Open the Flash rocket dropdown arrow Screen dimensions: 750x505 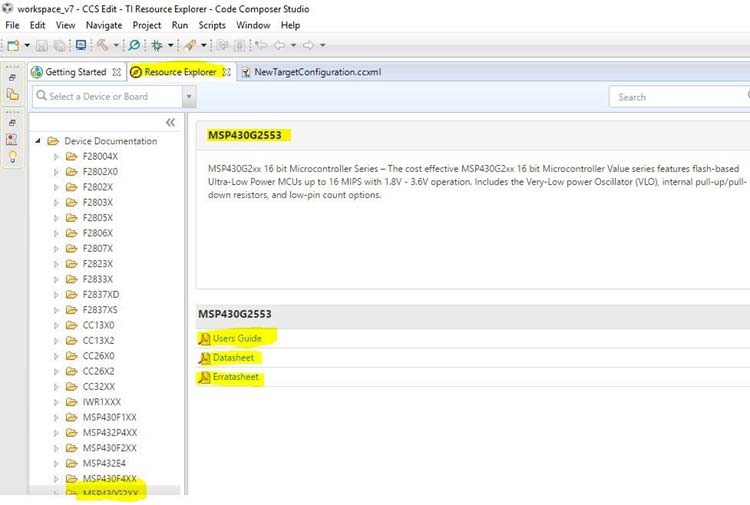click(204, 45)
